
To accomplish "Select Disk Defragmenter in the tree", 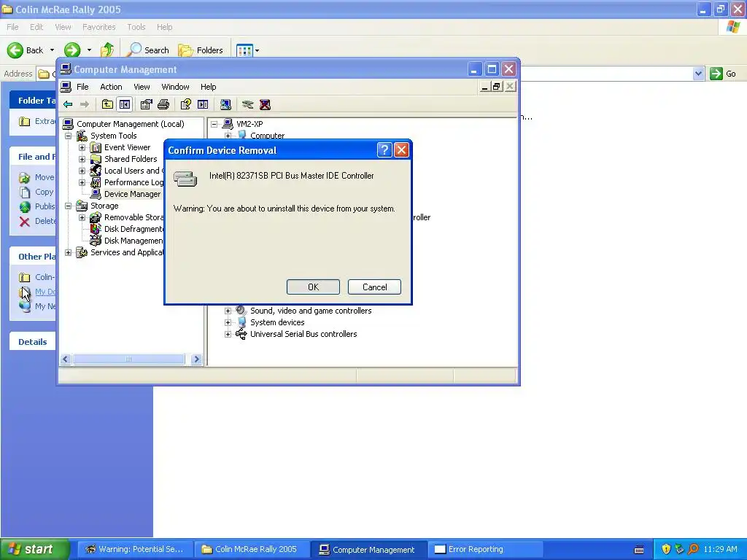I will pyautogui.click(x=133, y=229).
